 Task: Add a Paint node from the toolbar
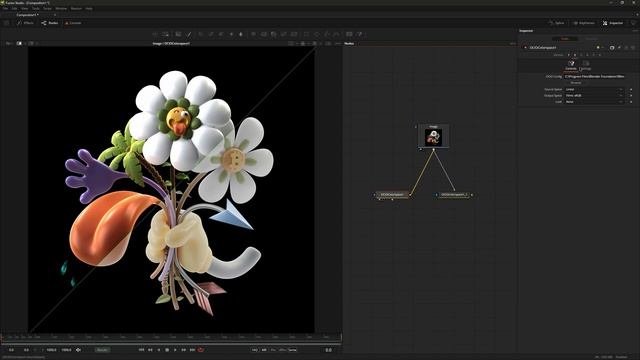coord(189,34)
